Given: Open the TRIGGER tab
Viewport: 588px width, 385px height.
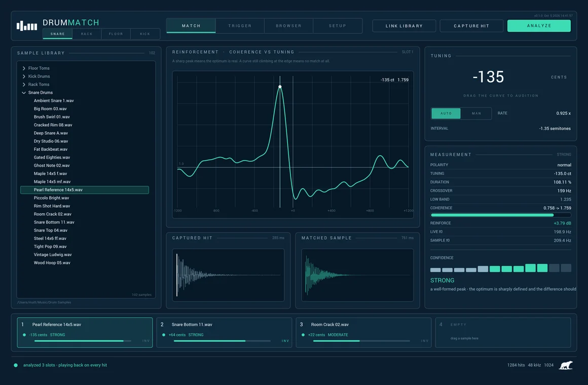Looking at the screenshot, I should coord(240,26).
